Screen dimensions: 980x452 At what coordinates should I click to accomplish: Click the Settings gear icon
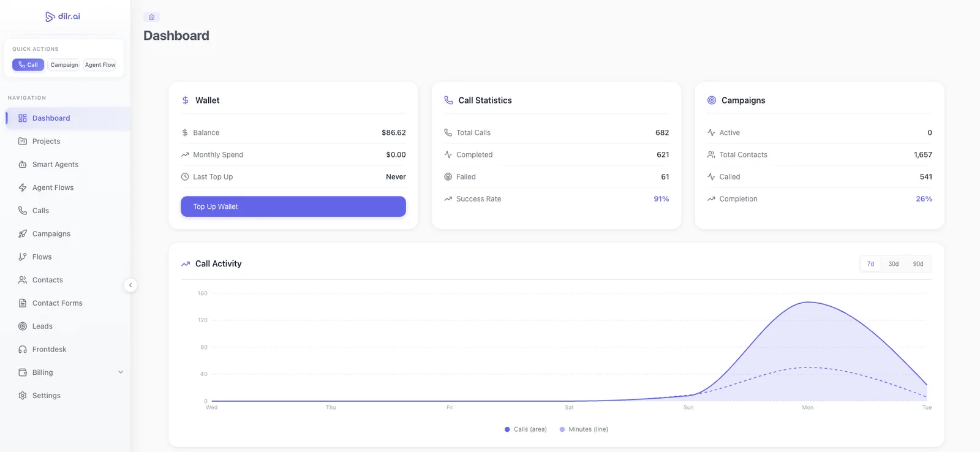[x=23, y=396]
